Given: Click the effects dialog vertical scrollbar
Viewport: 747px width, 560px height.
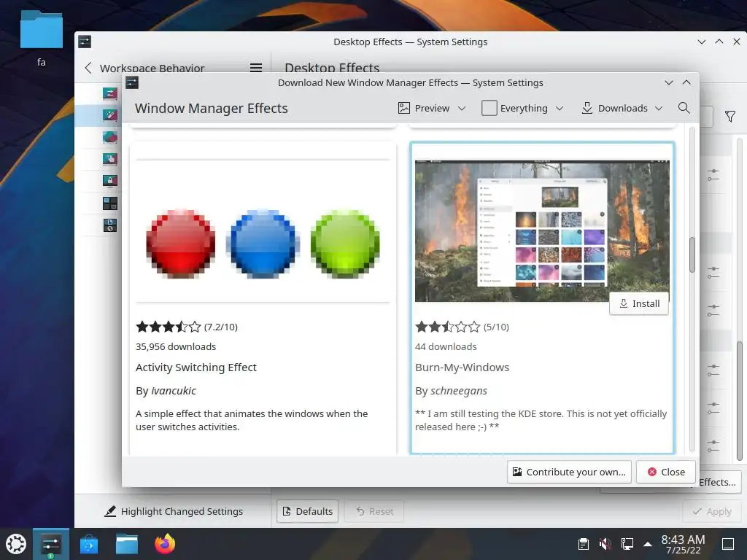Looking at the screenshot, I should pos(692,254).
